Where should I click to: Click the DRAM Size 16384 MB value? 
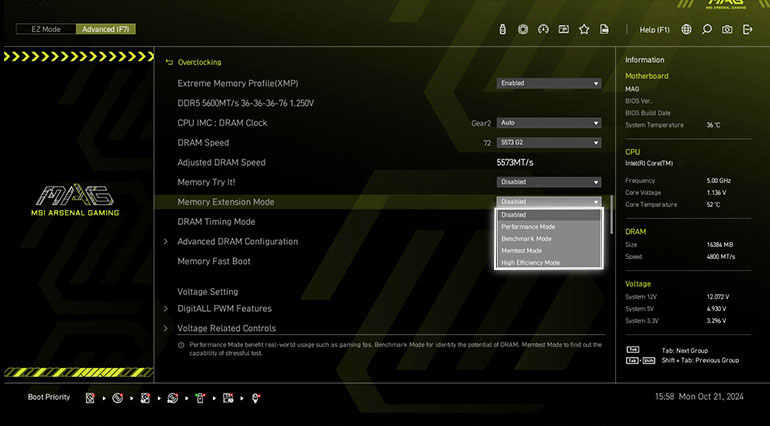point(719,245)
